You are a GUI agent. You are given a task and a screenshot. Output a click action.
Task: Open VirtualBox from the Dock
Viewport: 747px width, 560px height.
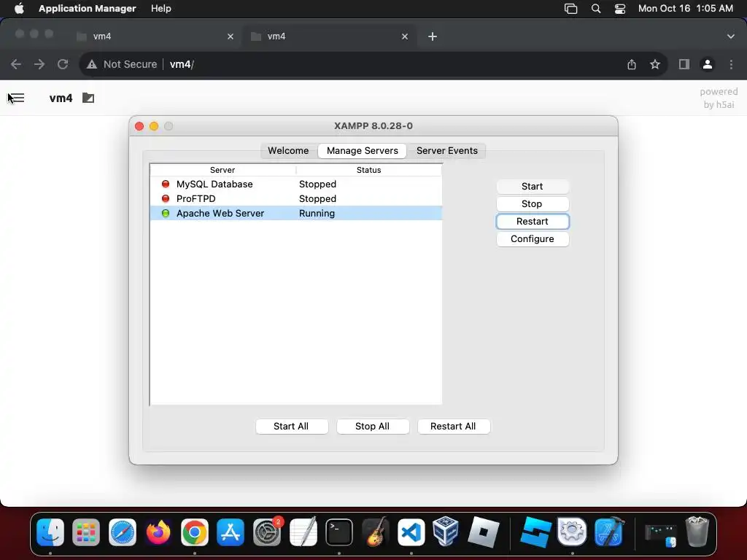coord(446,531)
